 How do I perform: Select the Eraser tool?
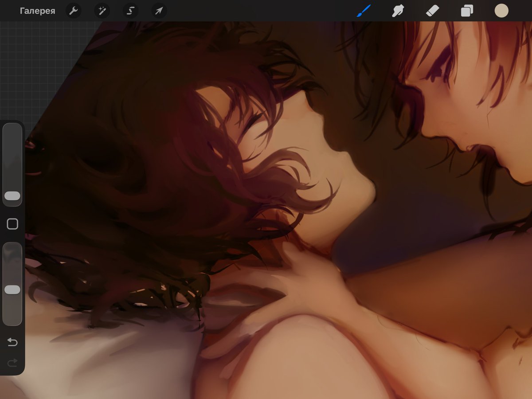tap(432, 11)
